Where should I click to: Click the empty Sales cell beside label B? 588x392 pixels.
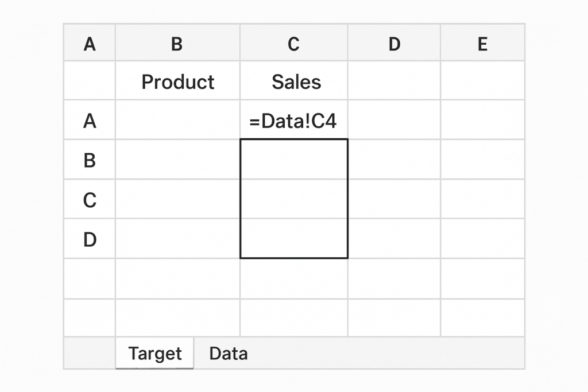(293, 160)
